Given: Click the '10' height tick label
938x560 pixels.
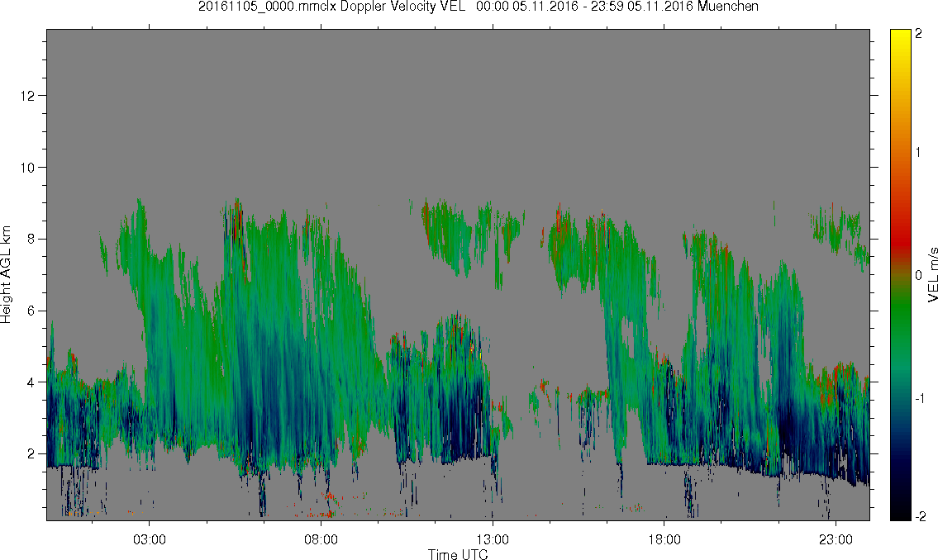Looking at the screenshot, I should click(27, 168).
